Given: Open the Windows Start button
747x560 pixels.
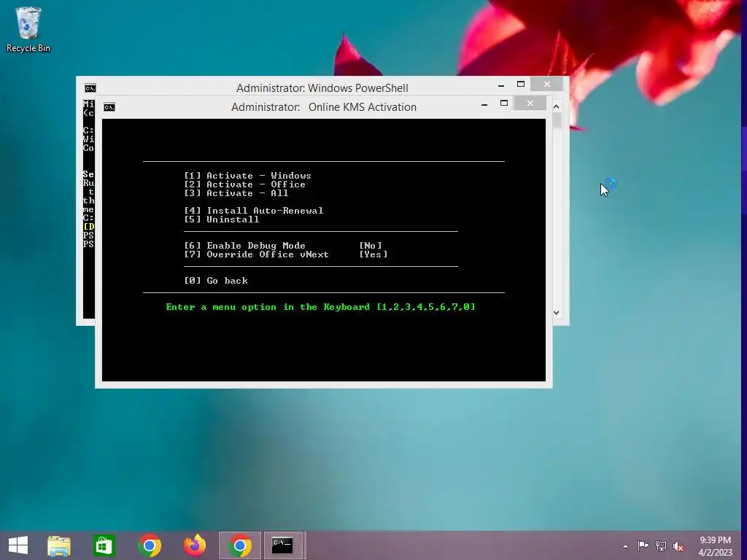Looking at the screenshot, I should pos(18,545).
